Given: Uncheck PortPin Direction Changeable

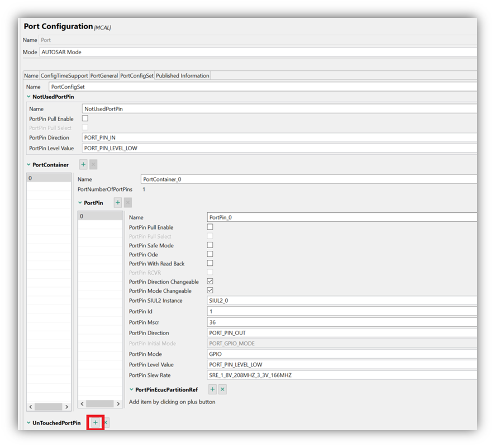Looking at the screenshot, I should coord(210,282).
